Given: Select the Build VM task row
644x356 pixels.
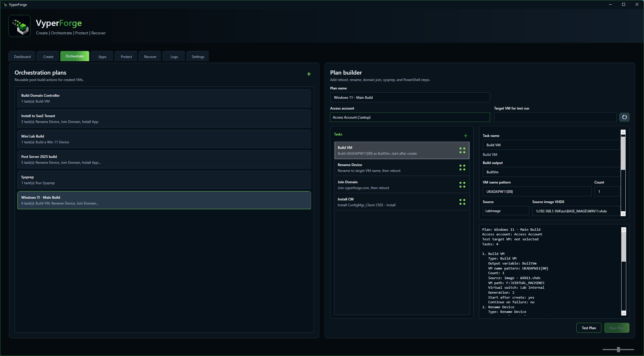Looking at the screenshot, I should click(402, 150).
